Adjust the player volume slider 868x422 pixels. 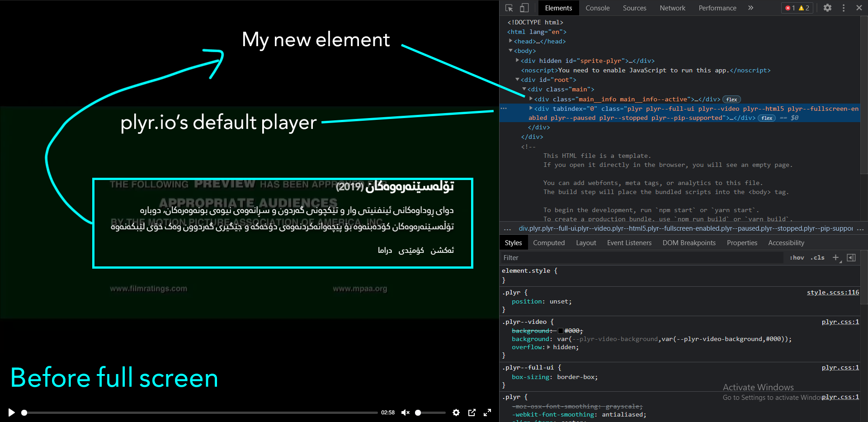pos(430,413)
